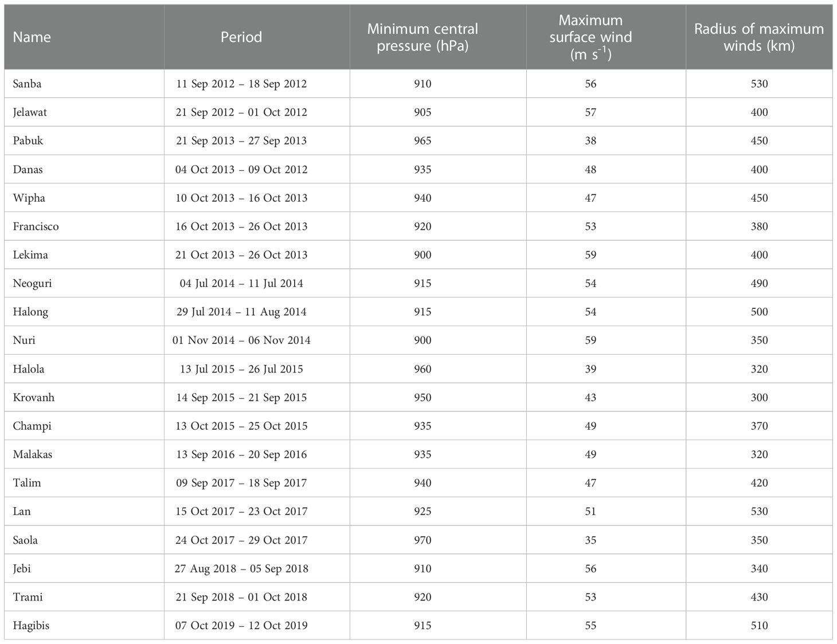837x644 pixels.
Task: Select Saola's 35 wind speed value
Action: [x=590, y=540]
